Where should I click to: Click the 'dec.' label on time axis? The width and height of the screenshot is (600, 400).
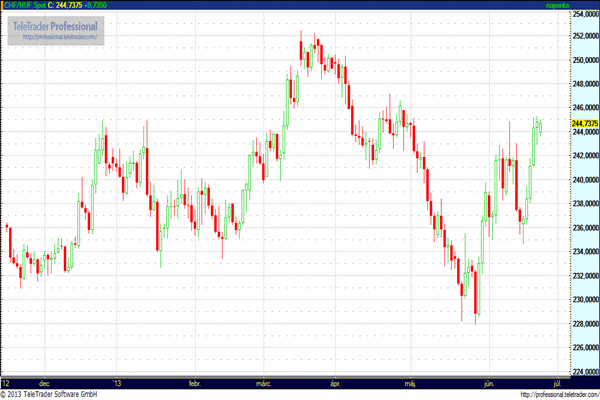44,382
